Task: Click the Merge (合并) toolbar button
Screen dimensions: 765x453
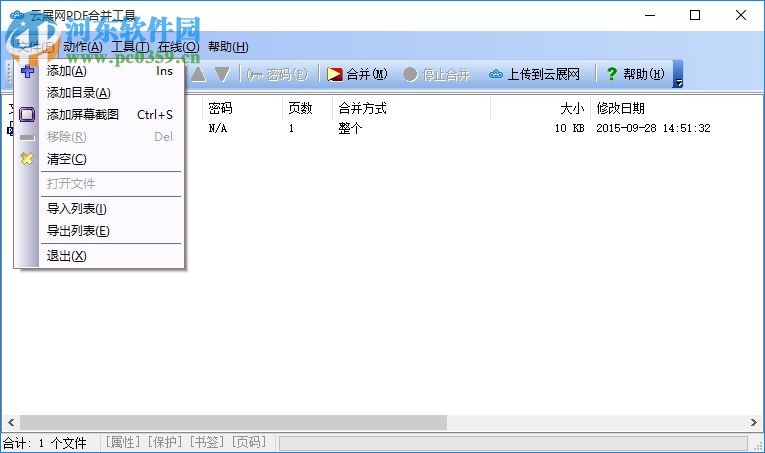Action: point(357,74)
